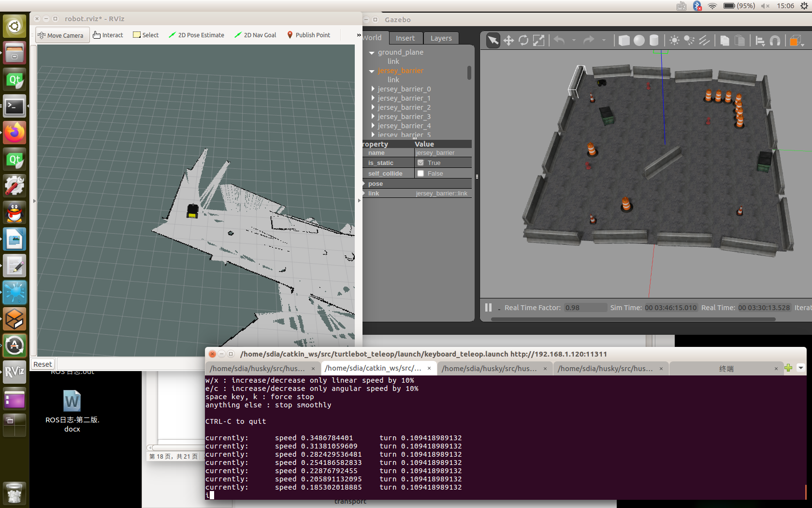The width and height of the screenshot is (812, 508).
Task: Uncheck the is_static checkbox
Action: point(420,163)
